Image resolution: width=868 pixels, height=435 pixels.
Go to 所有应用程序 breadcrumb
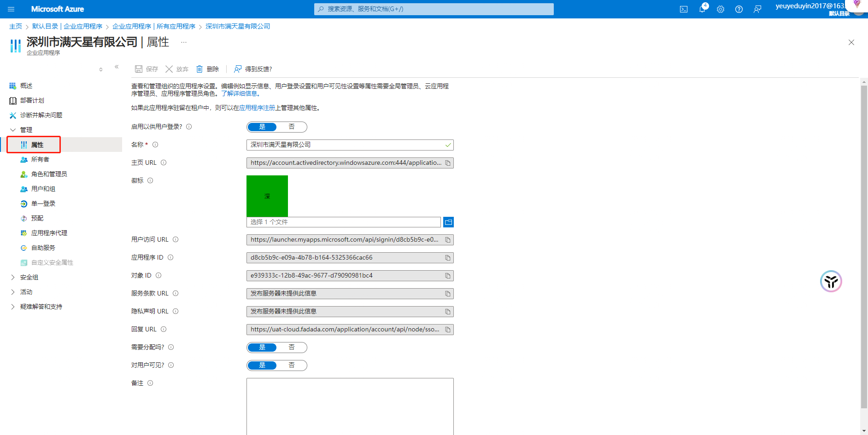pyautogui.click(x=154, y=26)
